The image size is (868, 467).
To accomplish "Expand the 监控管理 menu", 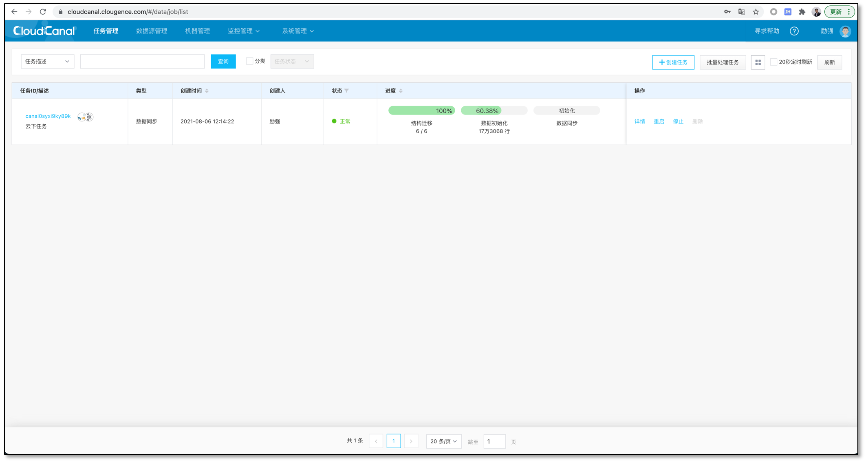I will [243, 31].
